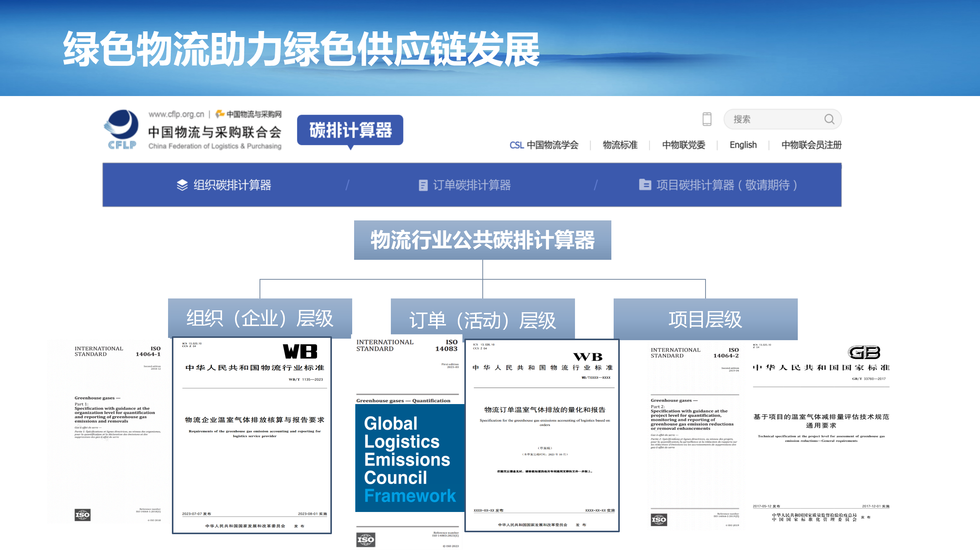Click the layers icon beside 组织碳排计算器

click(x=182, y=185)
